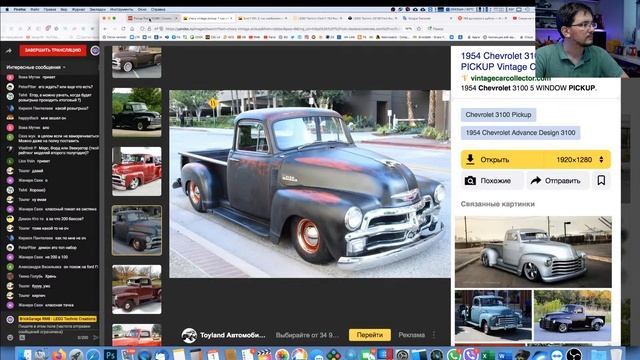The width and height of the screenshot is (640, 360).
Task: Open Viber from the dock
Action: 471,355
